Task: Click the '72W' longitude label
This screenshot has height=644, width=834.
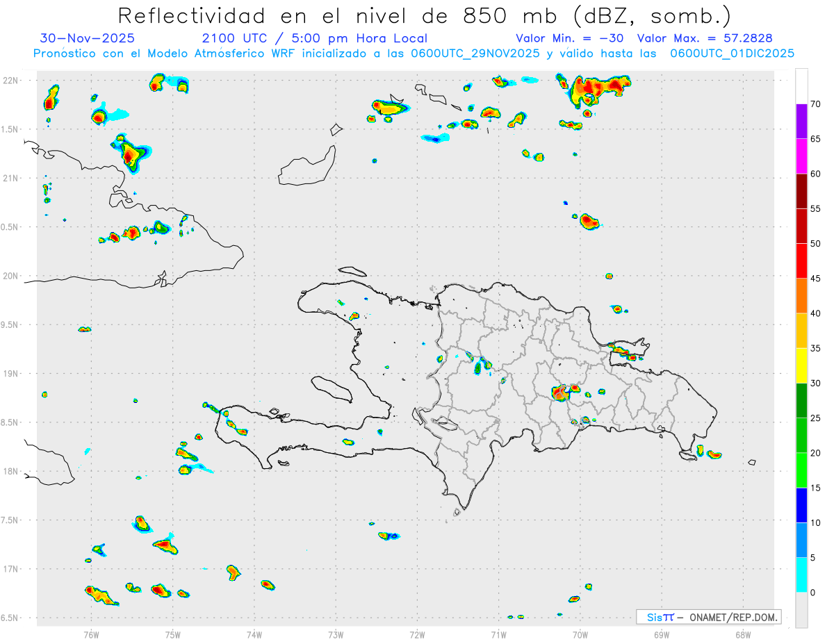Action: (x=417, y=634)
